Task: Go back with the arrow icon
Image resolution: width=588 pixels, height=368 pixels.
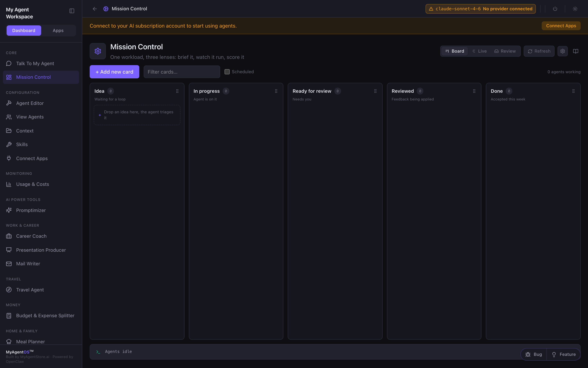Action: (x=95, y=9)
